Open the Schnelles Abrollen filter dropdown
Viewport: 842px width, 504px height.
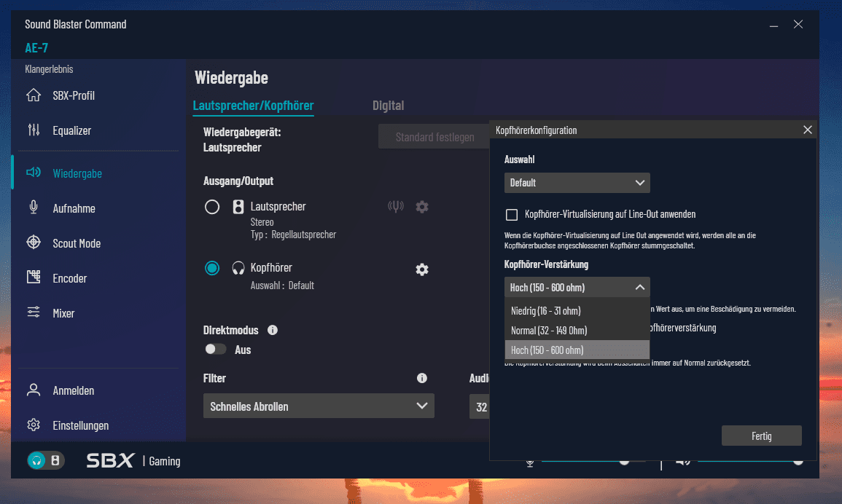click(x=319, y=406)
